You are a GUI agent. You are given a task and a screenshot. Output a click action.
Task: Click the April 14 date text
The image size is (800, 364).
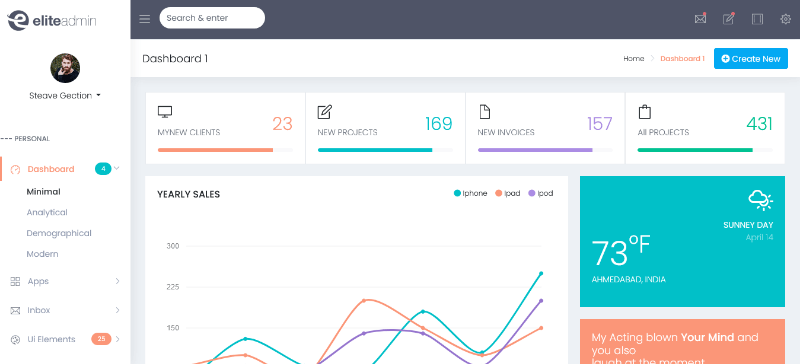(x=759, y=237)
